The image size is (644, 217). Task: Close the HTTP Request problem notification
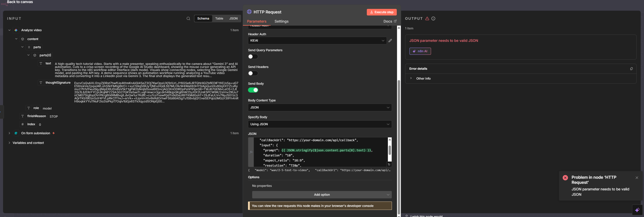pos(637,178)
